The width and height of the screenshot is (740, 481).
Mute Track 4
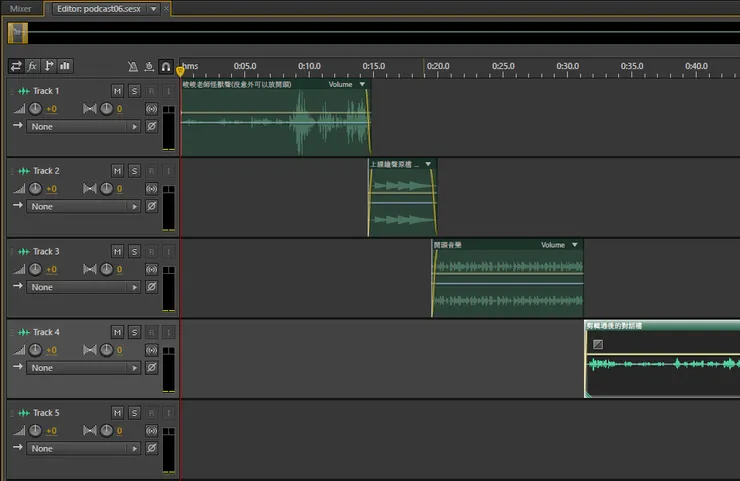point(117,332)
